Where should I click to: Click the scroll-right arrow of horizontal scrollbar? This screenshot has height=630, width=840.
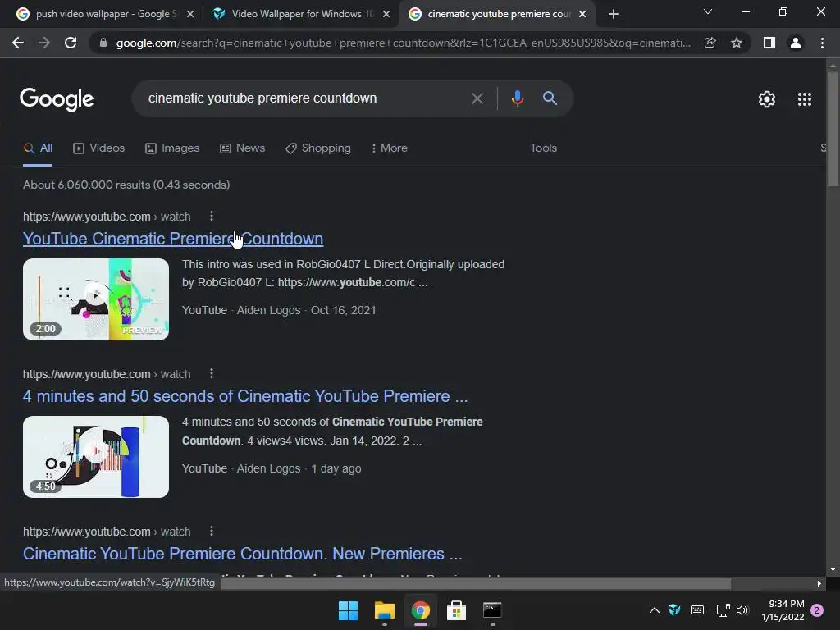(819, 583)
